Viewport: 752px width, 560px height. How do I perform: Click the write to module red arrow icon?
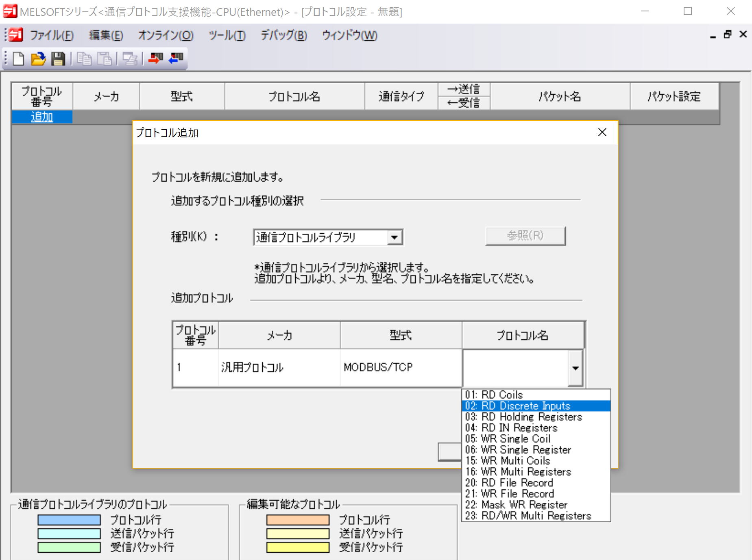156,59
